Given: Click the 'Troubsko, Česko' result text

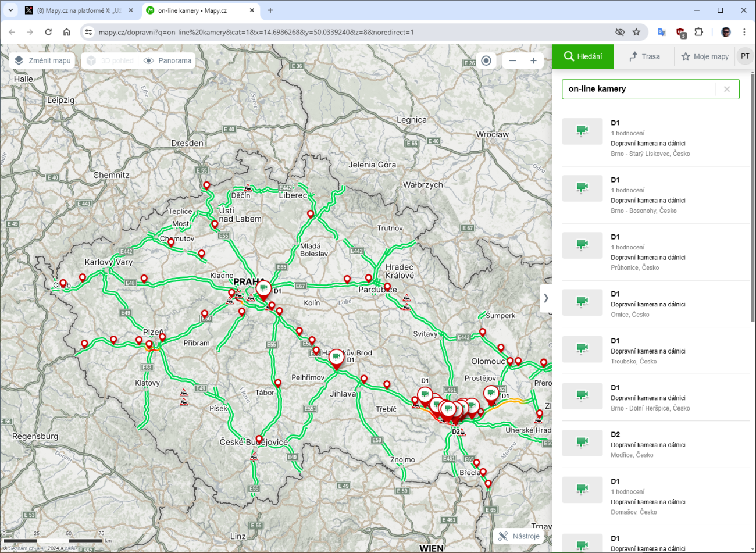Looking at the screenshot, I should pyautogui.click(x=634, y=362).
